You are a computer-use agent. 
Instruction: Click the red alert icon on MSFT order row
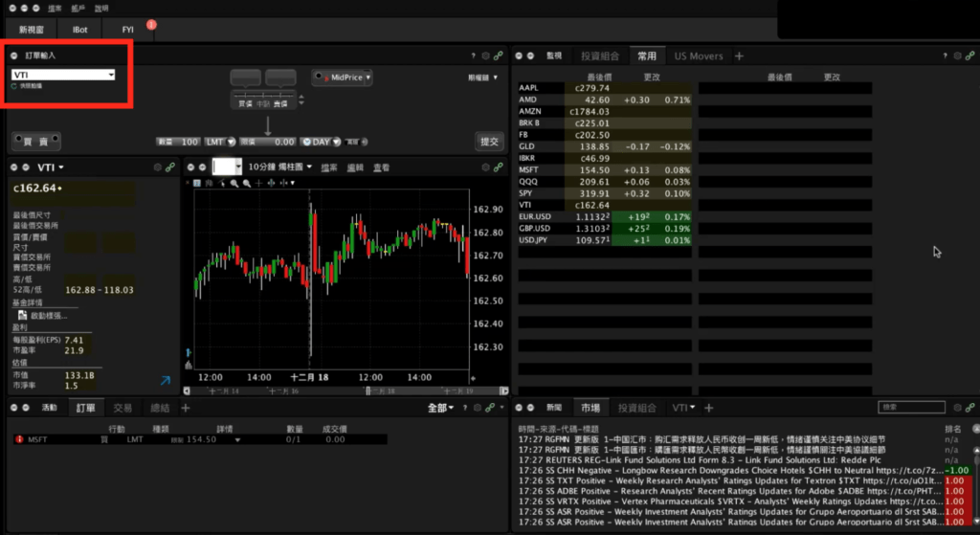(19, 439)
